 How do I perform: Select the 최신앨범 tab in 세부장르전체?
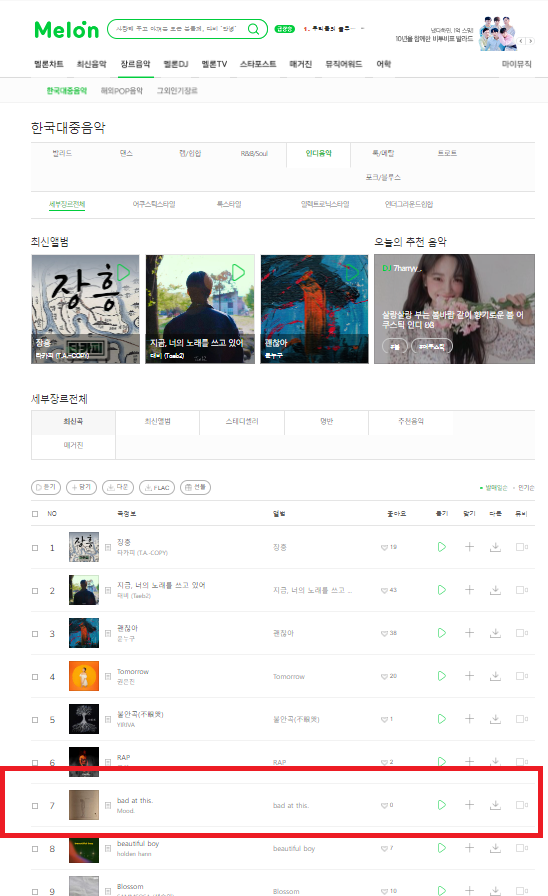pyautogui.click(x=157, y=421)
